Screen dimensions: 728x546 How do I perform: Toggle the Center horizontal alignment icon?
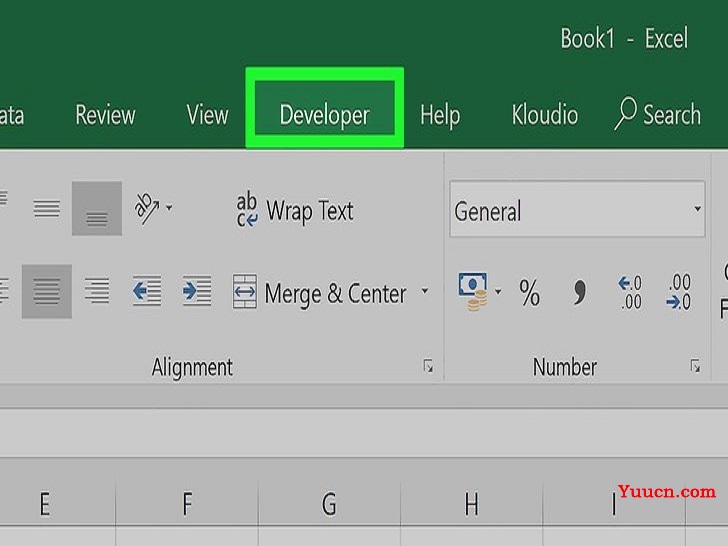pyautogui.click(x=46, y=292)
